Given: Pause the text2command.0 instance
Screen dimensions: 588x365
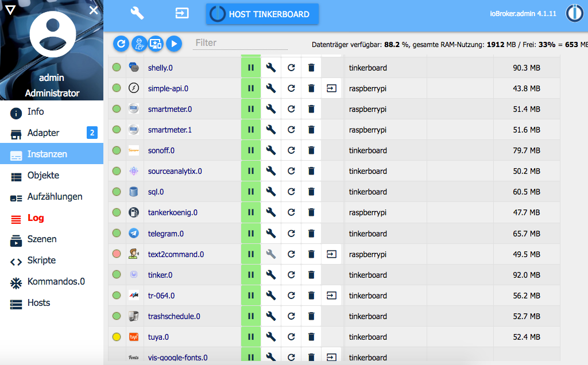Looking at the screenshot, I should click(251, 254).
